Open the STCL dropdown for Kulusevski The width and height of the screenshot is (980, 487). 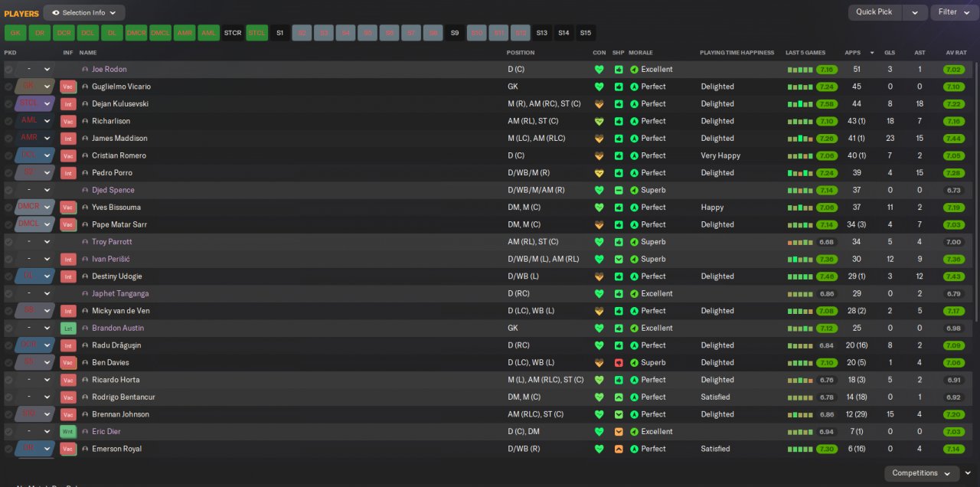click(x=35, y=104)
